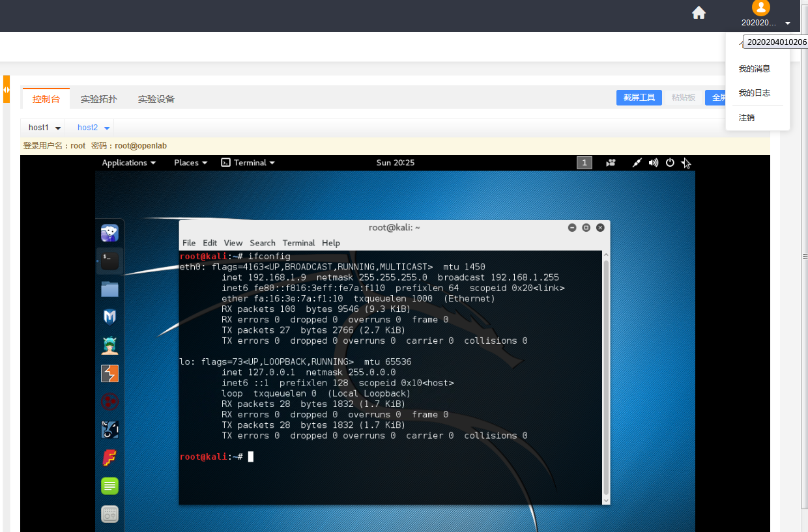Click the terminal scrollbar up arrow

pos(606,255)
